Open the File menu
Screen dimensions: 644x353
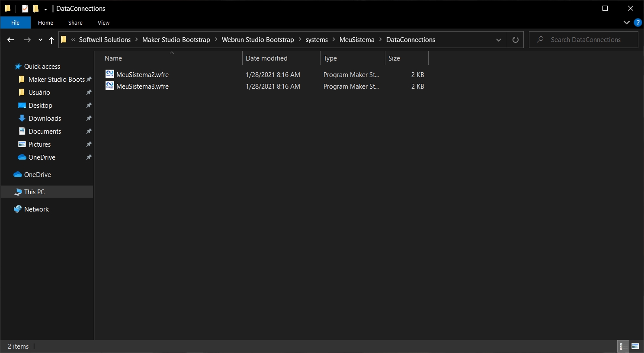tap(15, 22)
